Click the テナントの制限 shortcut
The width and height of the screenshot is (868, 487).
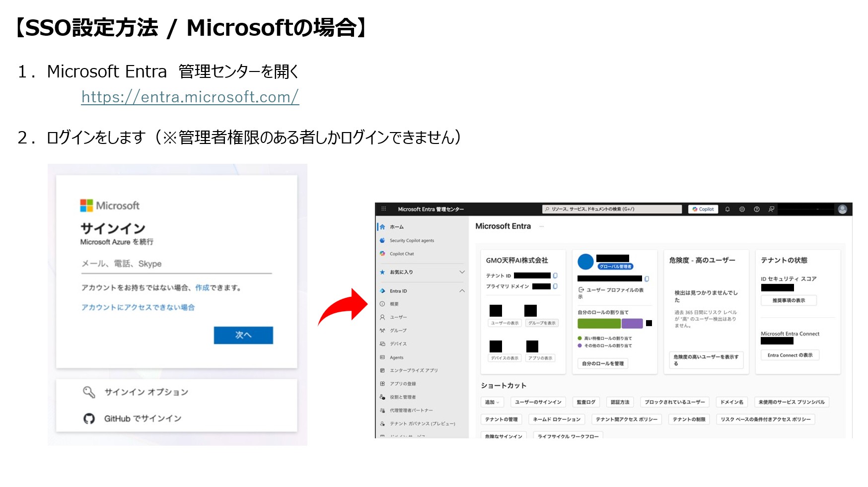point(689,419)
